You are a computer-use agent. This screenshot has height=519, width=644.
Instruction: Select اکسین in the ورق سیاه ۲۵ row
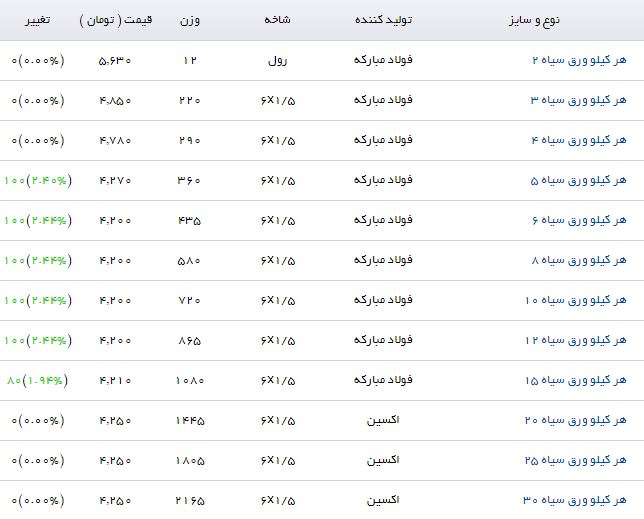[383, 461]
